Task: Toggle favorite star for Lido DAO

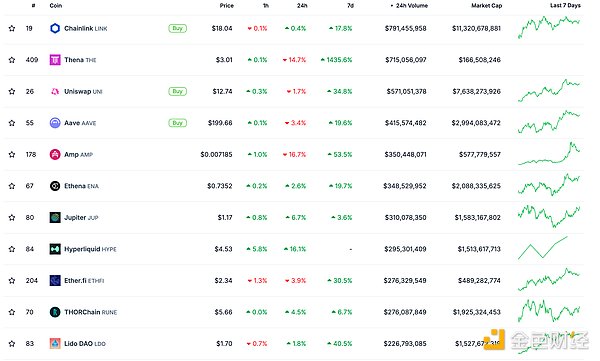Action: pyautogui.click(x=12, y=344)
